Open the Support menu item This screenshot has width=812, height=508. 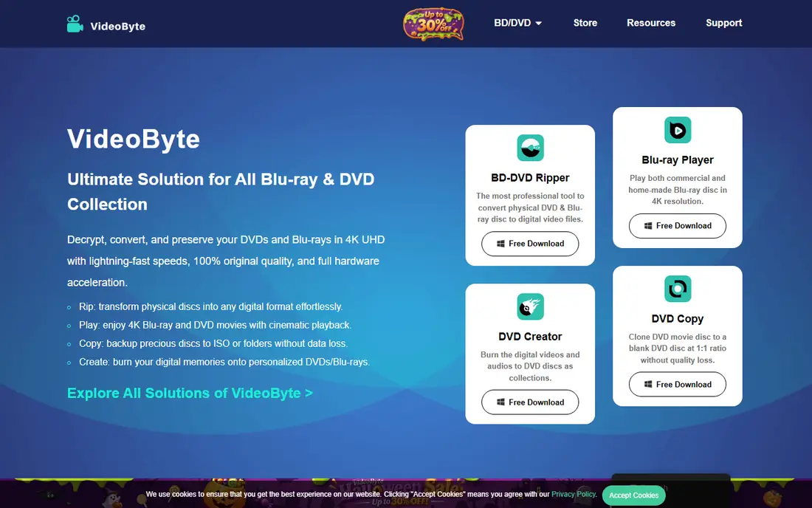[x=723, y=23]
